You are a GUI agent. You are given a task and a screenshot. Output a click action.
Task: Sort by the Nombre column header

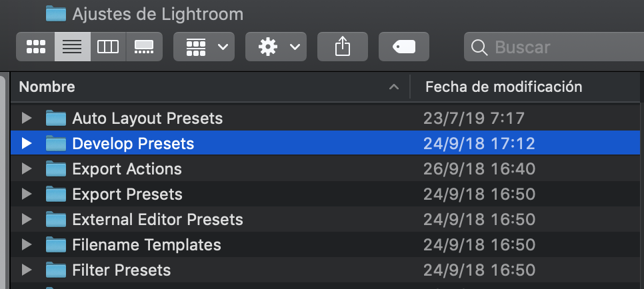[x=210, y=87]
